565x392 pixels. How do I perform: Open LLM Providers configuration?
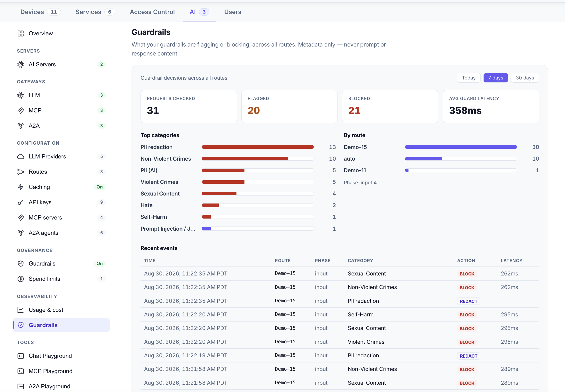(61, 157)
